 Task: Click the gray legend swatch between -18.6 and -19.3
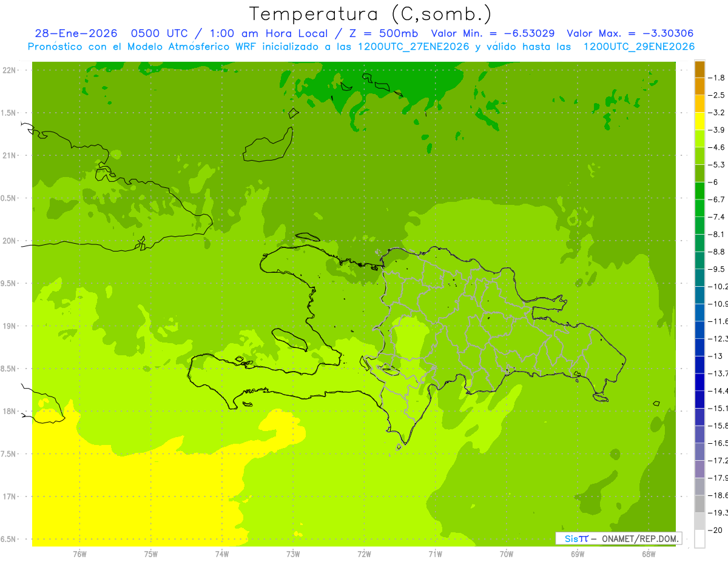pos(699,504)
